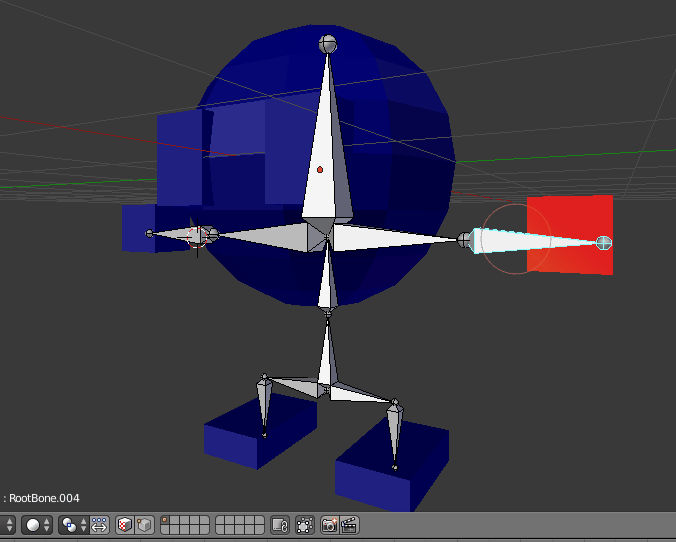Screen dimensions: 676x542
Task: Click the gray cube icon with orange dot
Action: [144, 525]
